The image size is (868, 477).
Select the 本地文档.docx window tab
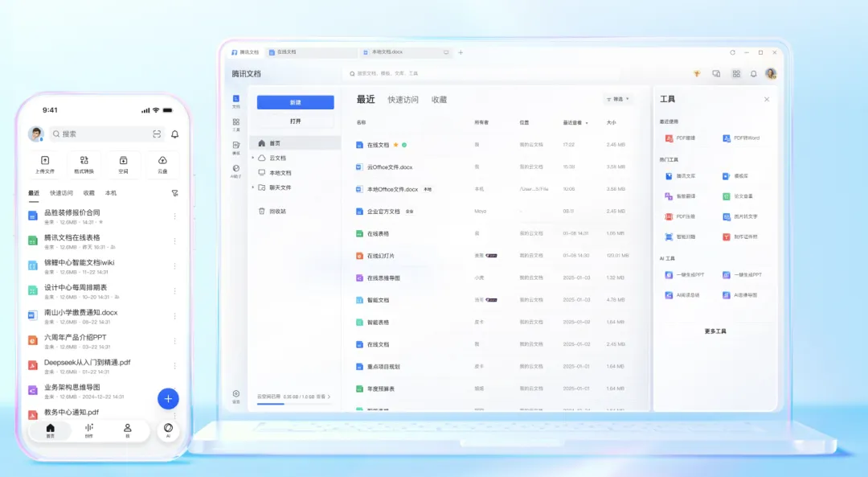coord(405,52)
